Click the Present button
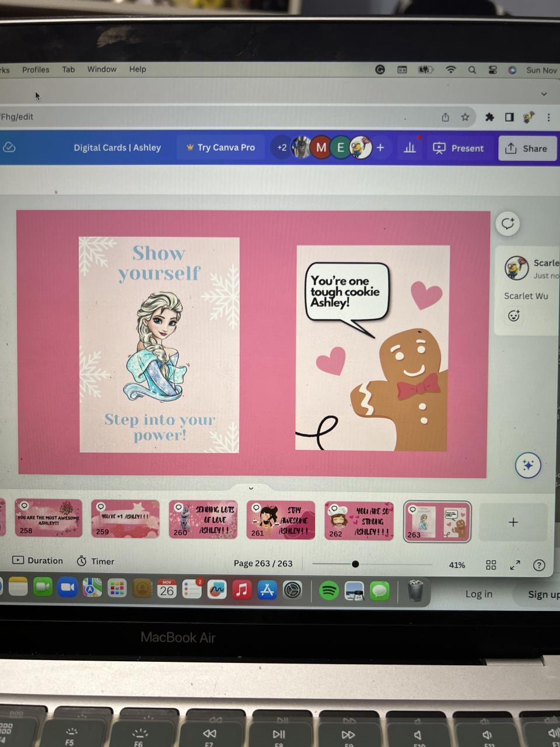 [459, 148]
